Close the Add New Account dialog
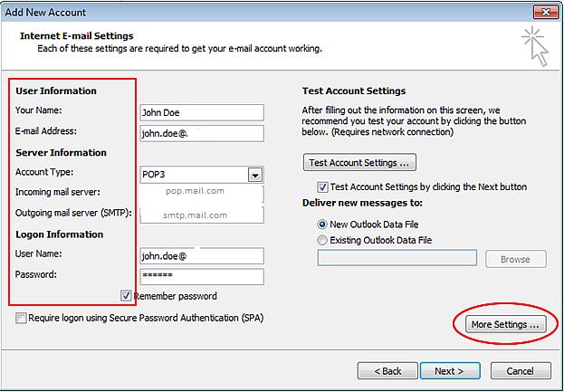The image size is (564, 392). point(542,11)
